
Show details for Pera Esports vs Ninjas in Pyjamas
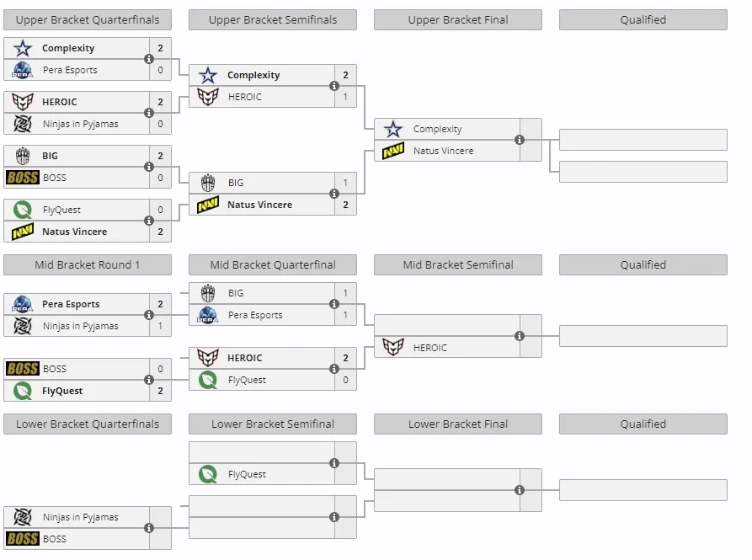point(149,315)
